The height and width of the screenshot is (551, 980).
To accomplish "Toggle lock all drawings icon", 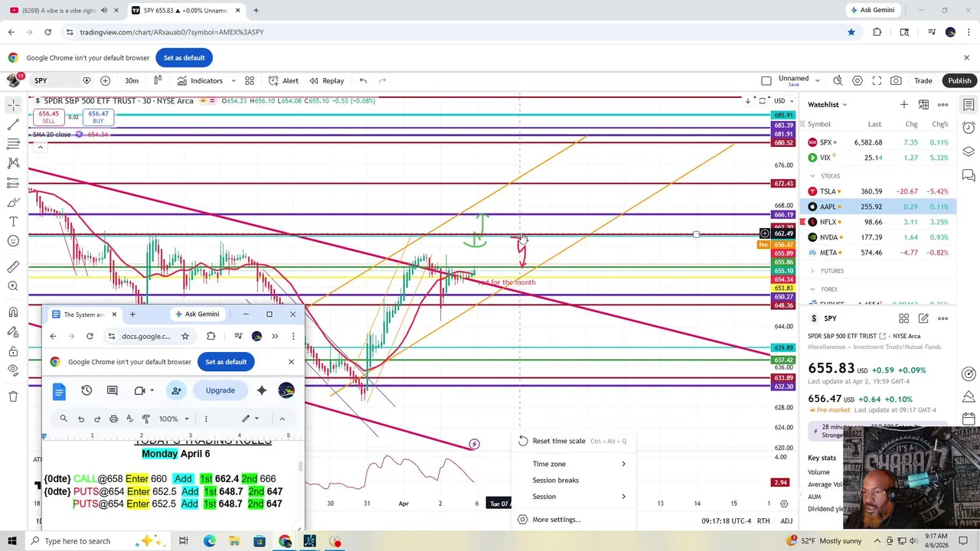I will point(13,351).
